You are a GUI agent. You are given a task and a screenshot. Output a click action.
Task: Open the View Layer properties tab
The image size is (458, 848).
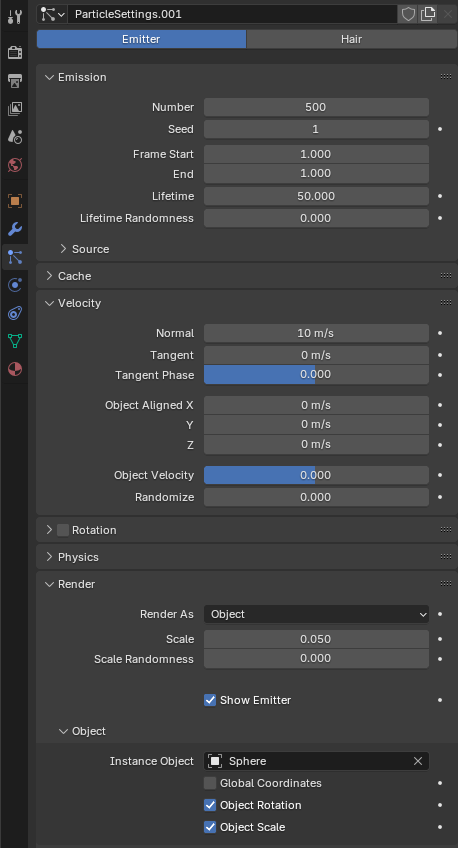[x=15, y=109]
